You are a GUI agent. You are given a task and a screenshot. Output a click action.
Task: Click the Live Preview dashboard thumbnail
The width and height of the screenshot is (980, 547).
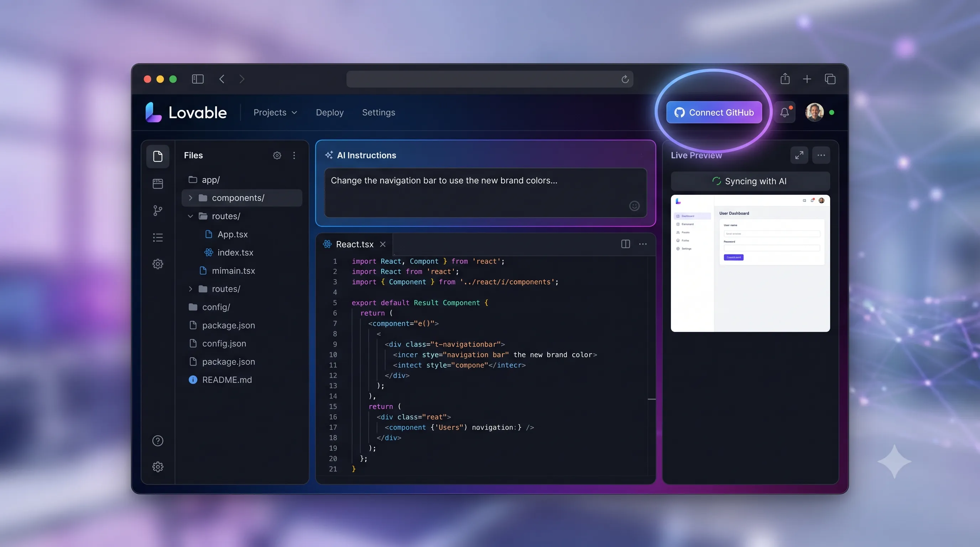click(750, 263)
